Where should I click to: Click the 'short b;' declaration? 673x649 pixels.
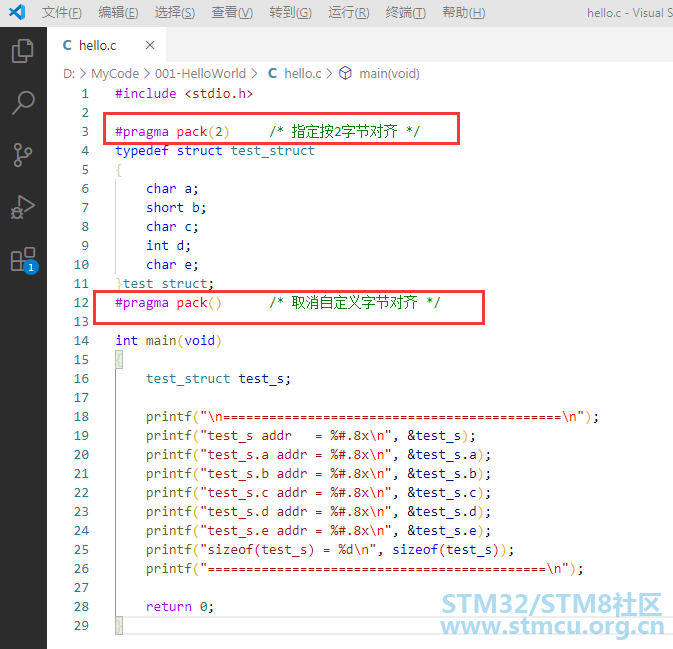(x=176, y=207)
